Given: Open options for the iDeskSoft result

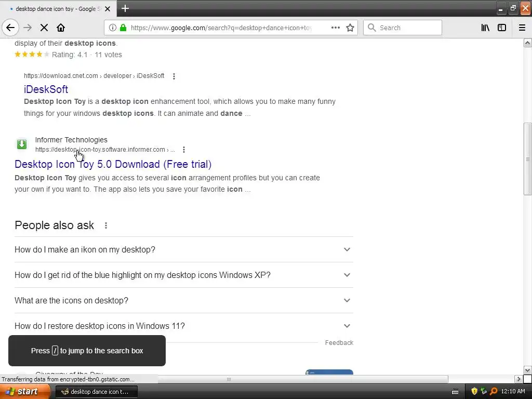Looking at the screenshot, I should tap(174, 76).
